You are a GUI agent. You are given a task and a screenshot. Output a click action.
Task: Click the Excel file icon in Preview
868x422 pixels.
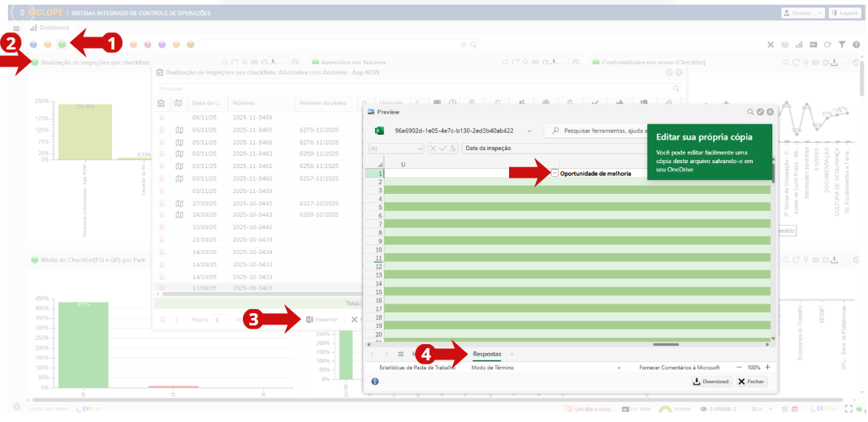pos(378,130)
